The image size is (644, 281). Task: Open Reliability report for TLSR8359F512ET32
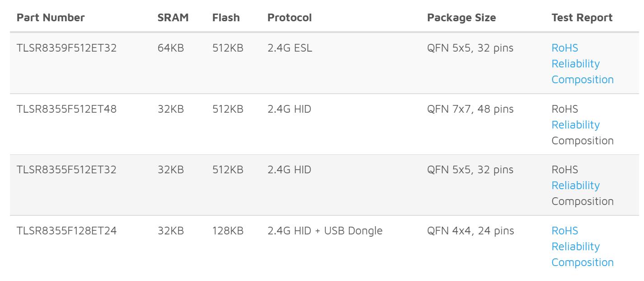575,64
